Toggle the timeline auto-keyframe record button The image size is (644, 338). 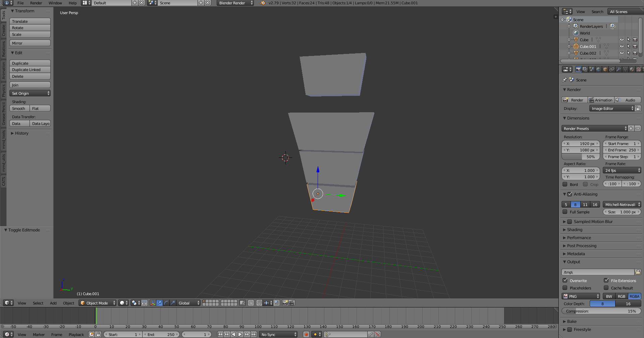(x=306, y=334)
